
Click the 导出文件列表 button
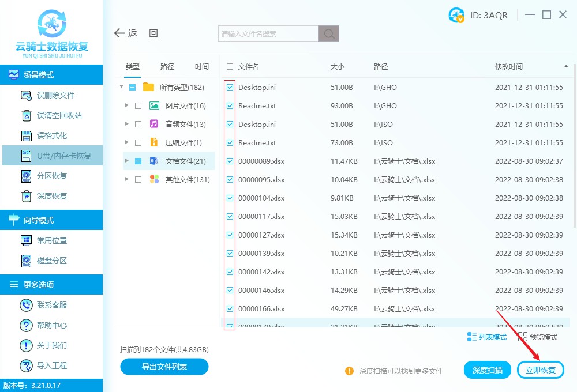click(x=164, y=367)
